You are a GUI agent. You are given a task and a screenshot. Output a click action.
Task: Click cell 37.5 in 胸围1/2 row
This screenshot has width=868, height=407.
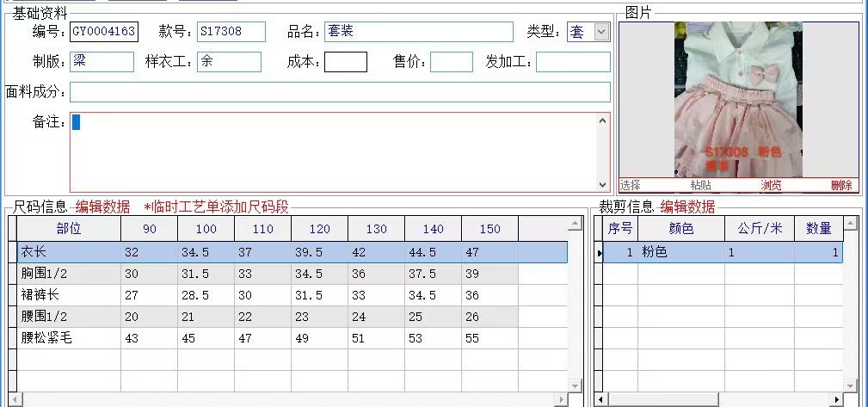(433, 274)
